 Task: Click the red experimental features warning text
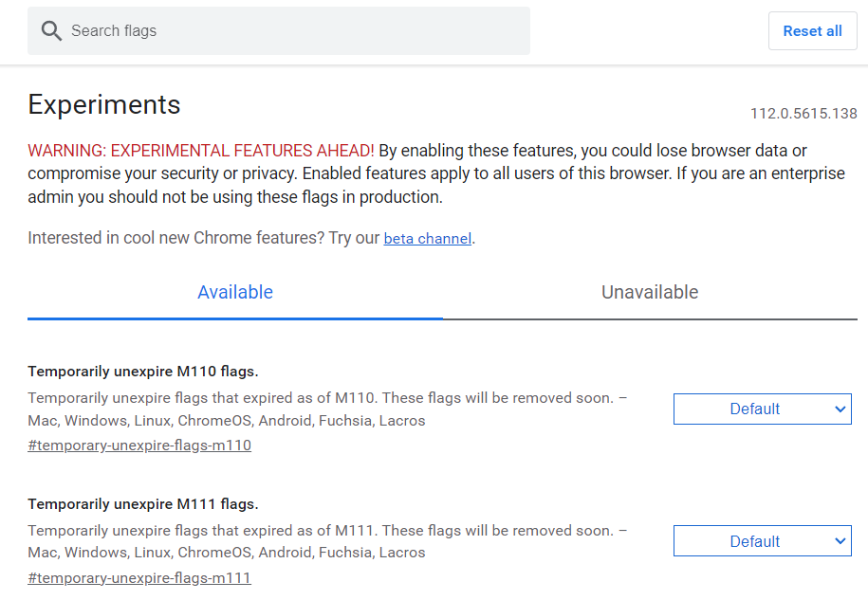[x=201, y=151]
